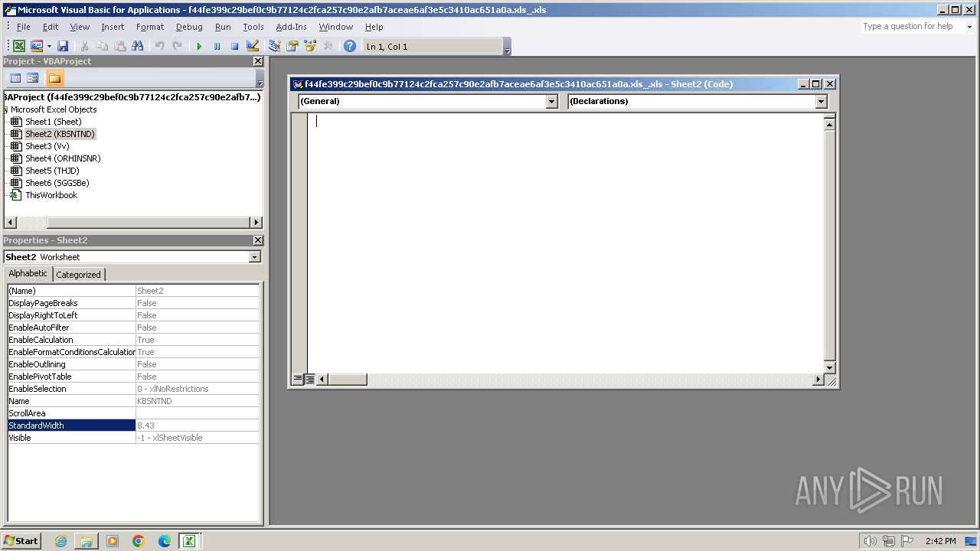Select Sheet5 (THJD) in project tree
Viewport: 980px width, 551px height.
click(52, 171)
